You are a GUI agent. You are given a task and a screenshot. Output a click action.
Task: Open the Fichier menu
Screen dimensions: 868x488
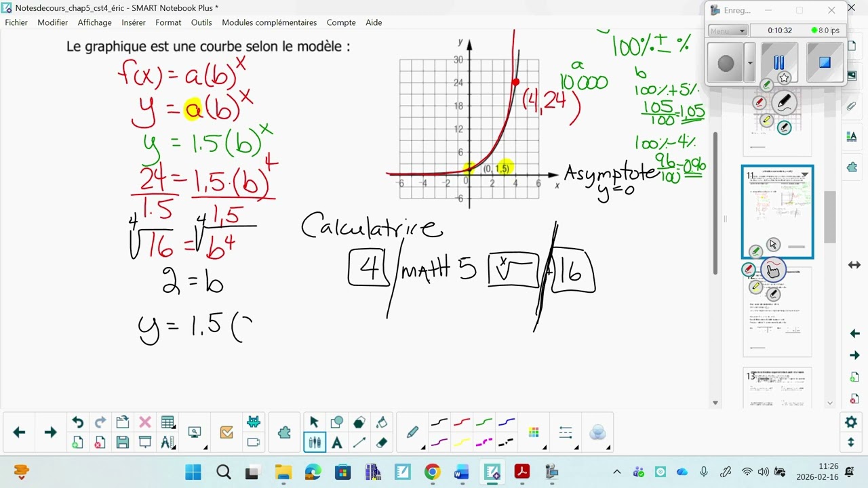(16, 22)
